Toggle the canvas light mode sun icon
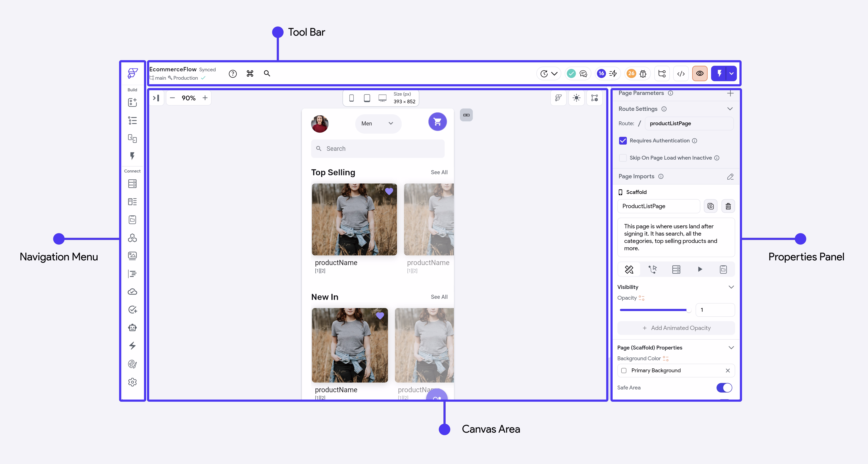868x464 pixels. pos(576,98)
